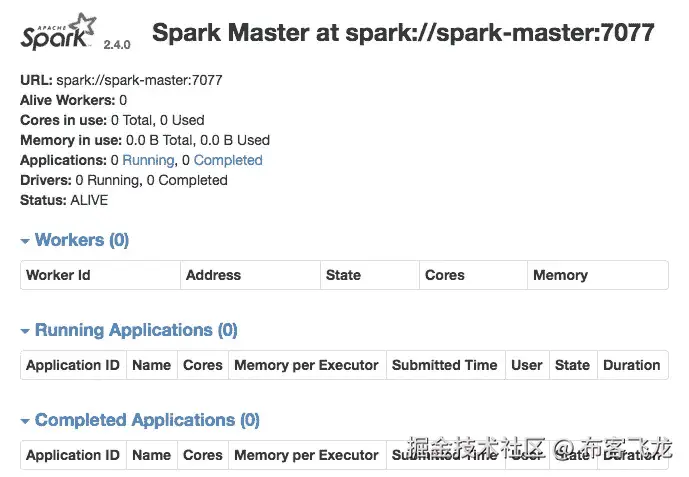Sort Completed Applications by Cores
The height and width of the screenshot is (477, 689).
pos(203,455)
